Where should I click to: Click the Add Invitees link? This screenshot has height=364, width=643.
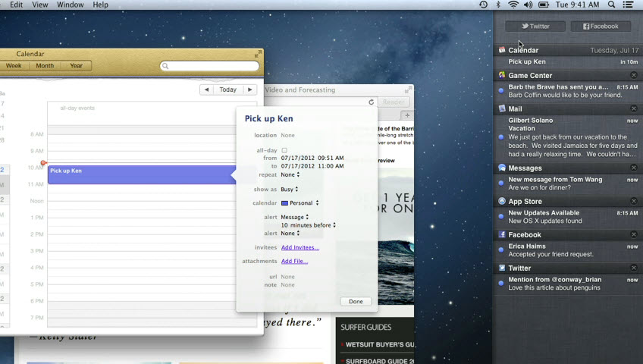[300, 247]
